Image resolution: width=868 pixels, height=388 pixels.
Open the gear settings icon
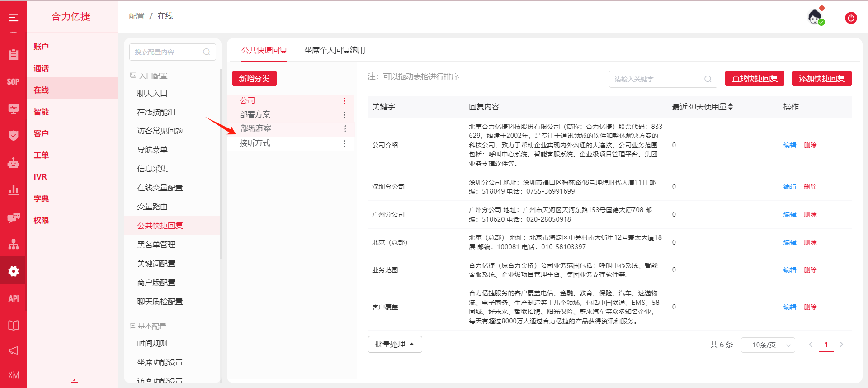[14, 271]
